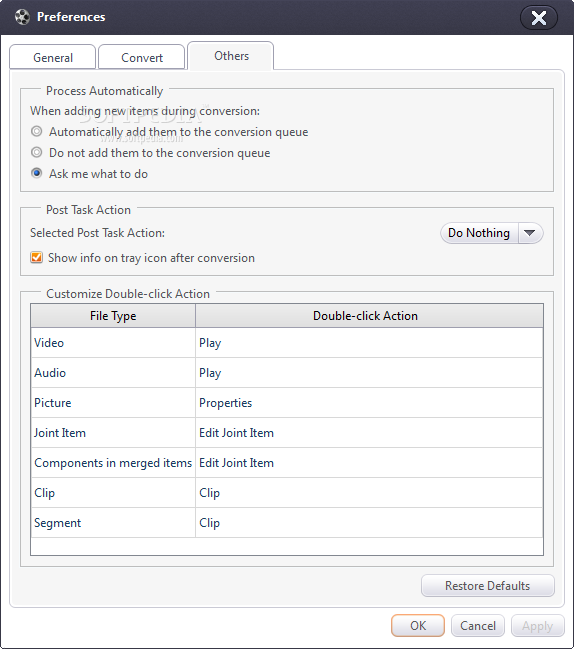Open the Do Nothing dropdown arrow

[530, 233]
